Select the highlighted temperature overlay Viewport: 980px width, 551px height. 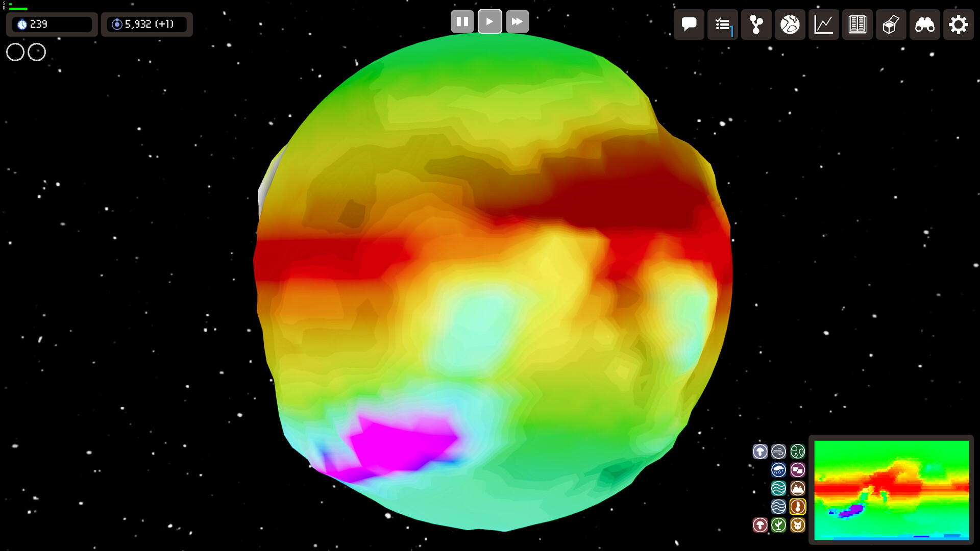click(x=798, y=507)
